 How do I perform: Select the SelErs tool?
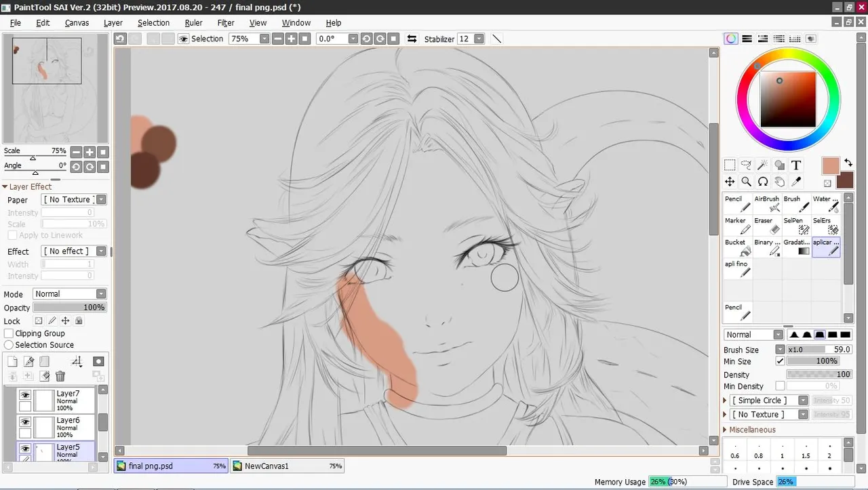tap(826, 226)
